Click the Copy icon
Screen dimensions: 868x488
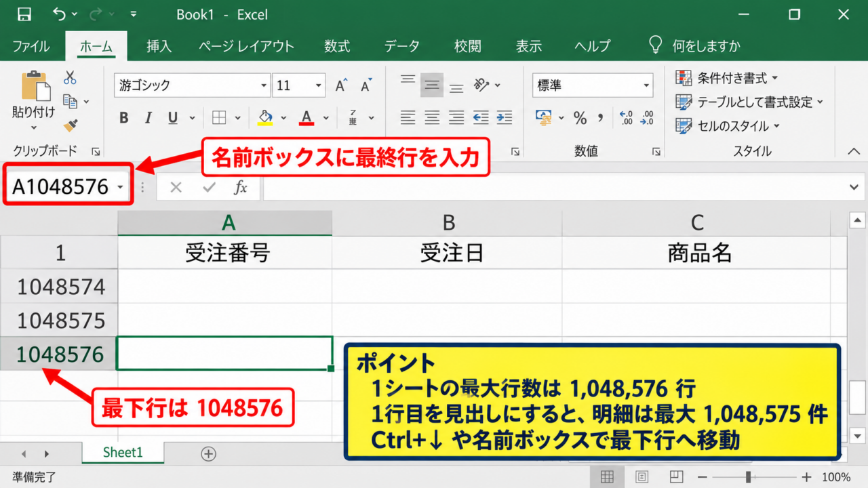(70, 102)
